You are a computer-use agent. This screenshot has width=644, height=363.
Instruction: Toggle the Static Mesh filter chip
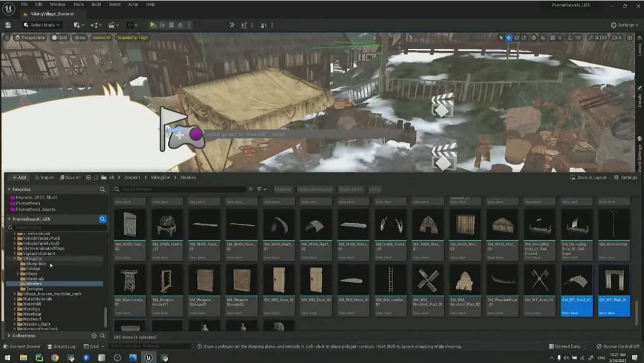point(350,189)
